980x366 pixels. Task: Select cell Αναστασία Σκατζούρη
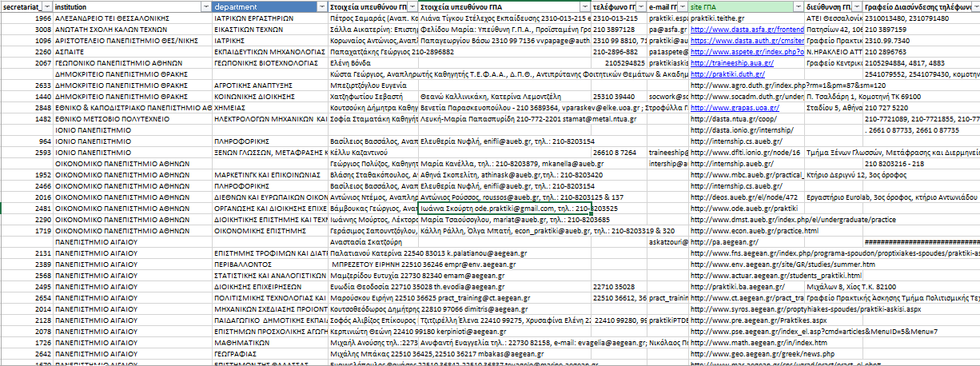pyautogui.click(x=373, y=241)
